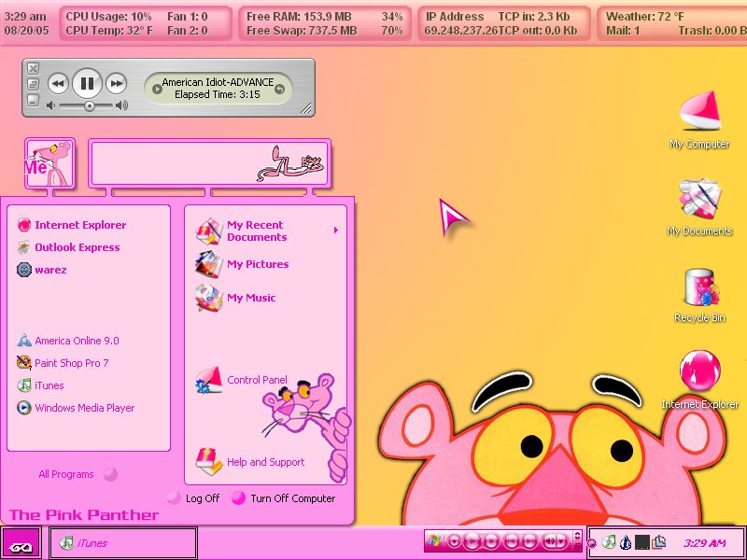Expand the All Programs list

click(78, 474)
